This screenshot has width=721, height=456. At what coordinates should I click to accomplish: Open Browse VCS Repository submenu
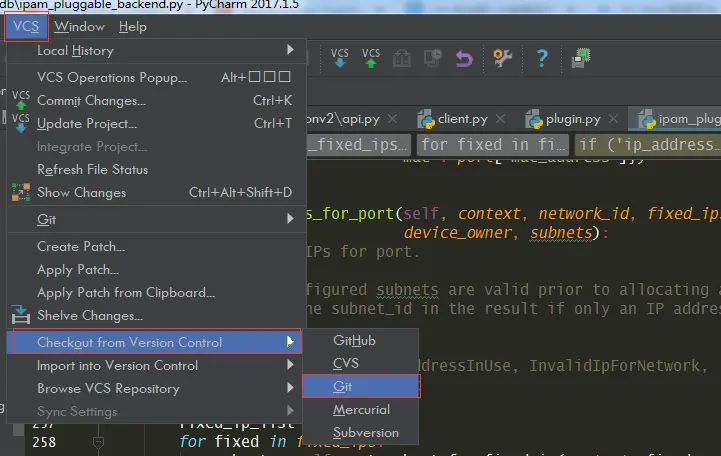coord(156,388)
